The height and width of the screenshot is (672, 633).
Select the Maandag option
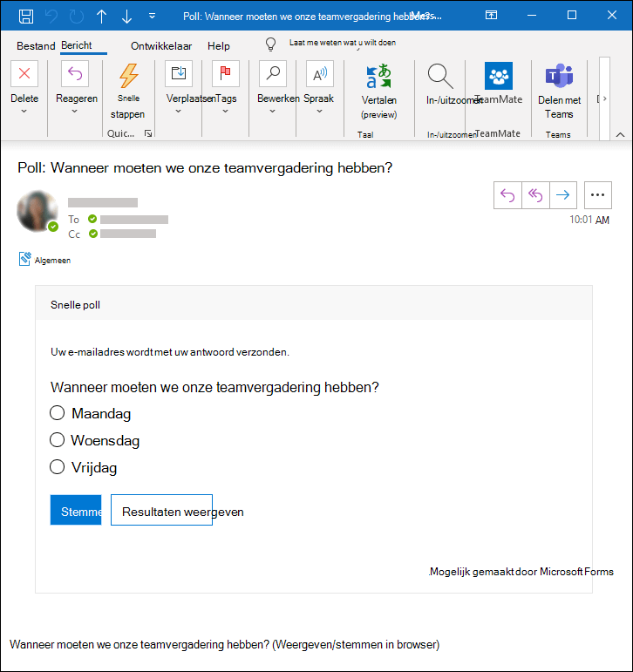click(x=57, y=413)
